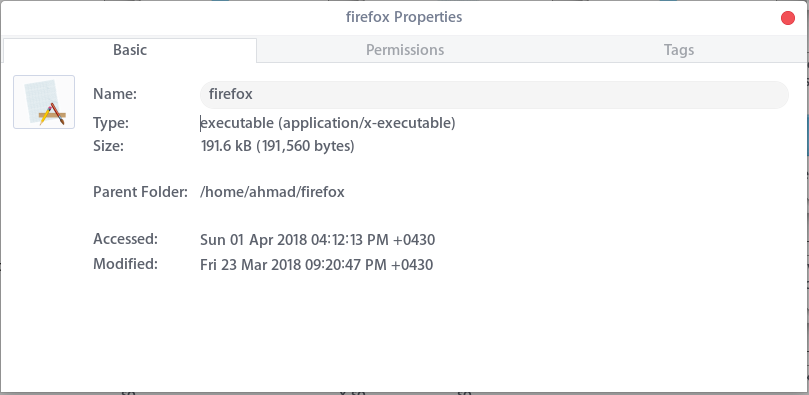Click the Type: label
This screenshot has height=395, width=809.
click(x=111, y=123)
